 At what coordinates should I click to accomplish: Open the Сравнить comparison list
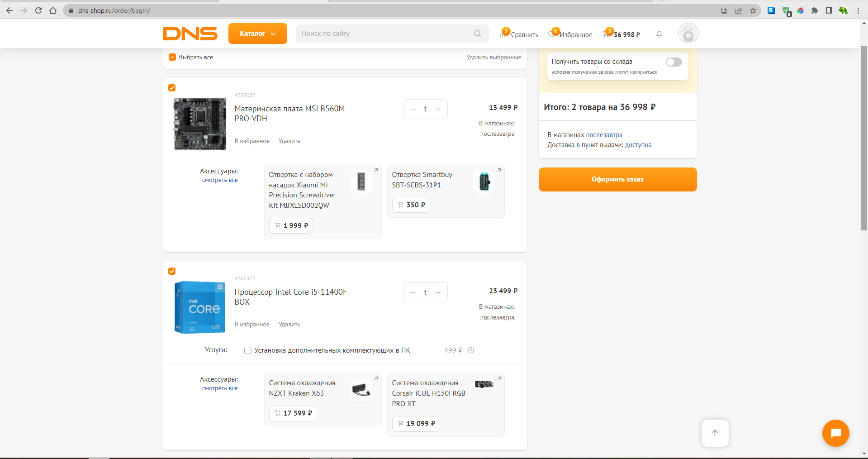519,34
